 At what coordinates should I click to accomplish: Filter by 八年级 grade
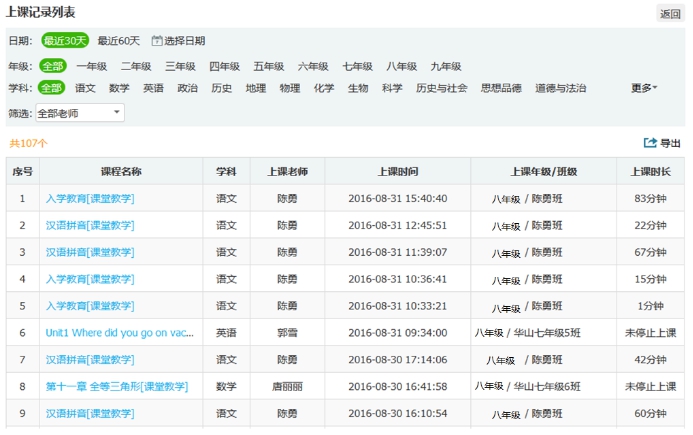[401, 66]
